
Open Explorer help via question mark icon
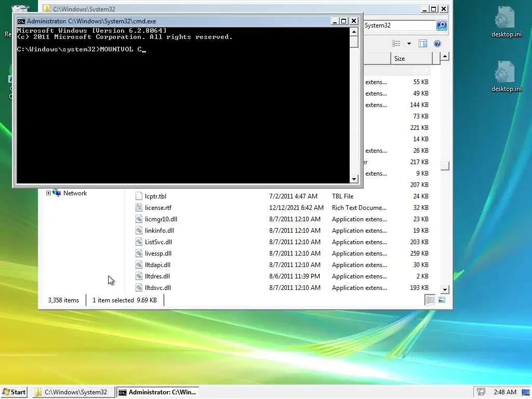437,44
